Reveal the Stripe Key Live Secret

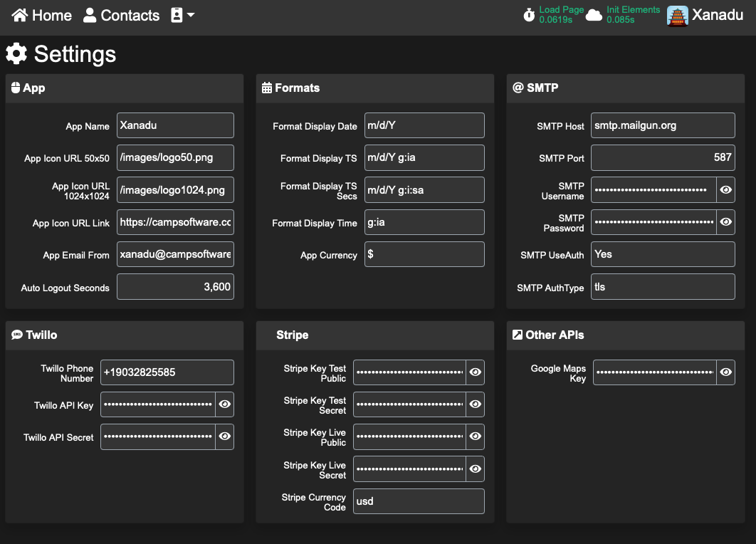pyautogui.click(x=475, y=469)
